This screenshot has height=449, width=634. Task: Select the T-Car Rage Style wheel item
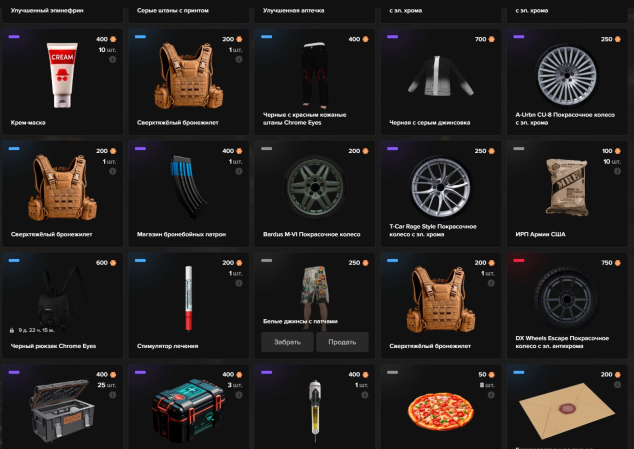(x=441, y=193)
